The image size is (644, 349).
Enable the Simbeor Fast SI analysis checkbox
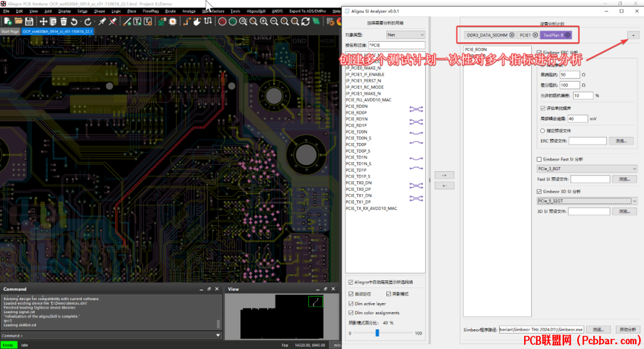[539, 159]
